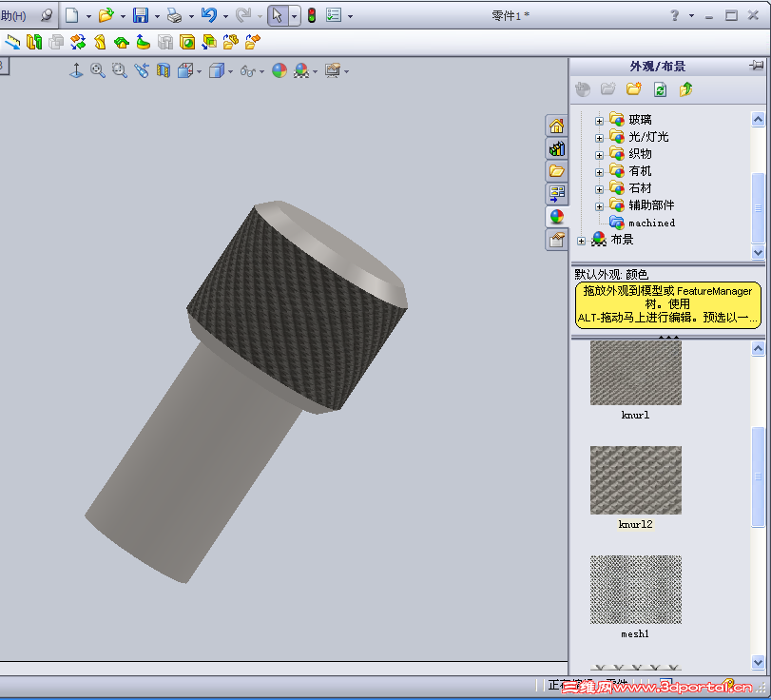Save the part with floppy icon

[141, 15]
